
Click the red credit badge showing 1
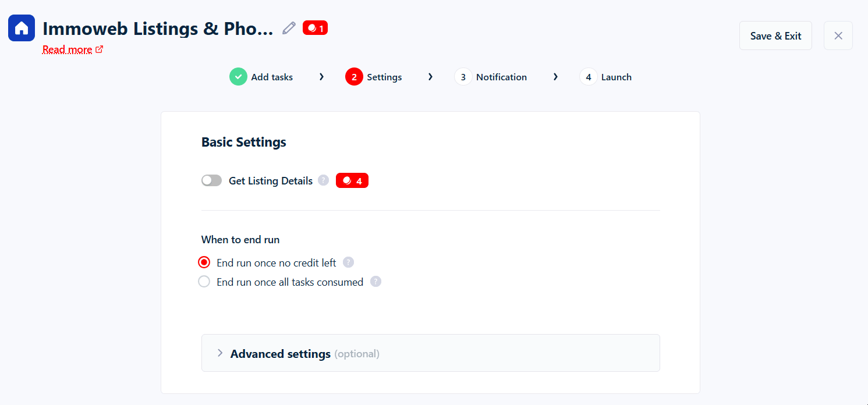click(x=315, y=28)
